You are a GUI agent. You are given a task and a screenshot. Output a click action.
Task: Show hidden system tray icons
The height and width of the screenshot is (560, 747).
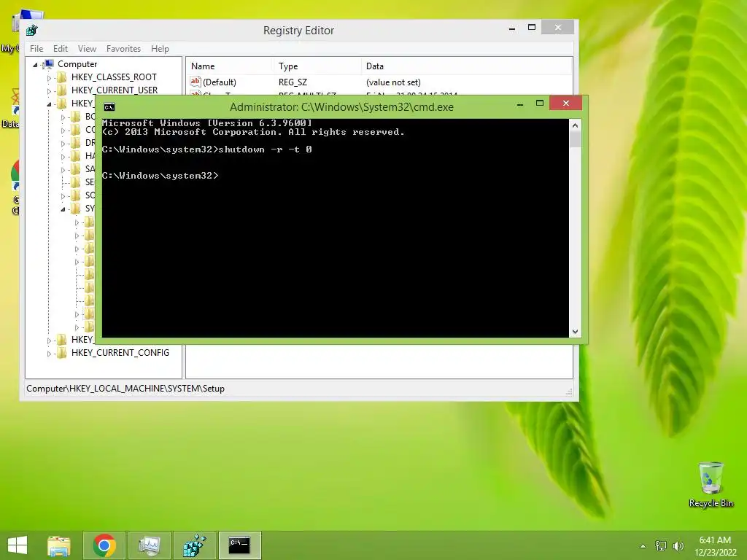pos(643,546)
